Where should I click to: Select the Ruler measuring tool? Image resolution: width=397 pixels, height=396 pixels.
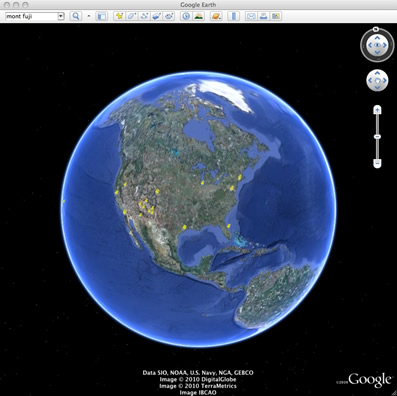(x=234, y=16)
